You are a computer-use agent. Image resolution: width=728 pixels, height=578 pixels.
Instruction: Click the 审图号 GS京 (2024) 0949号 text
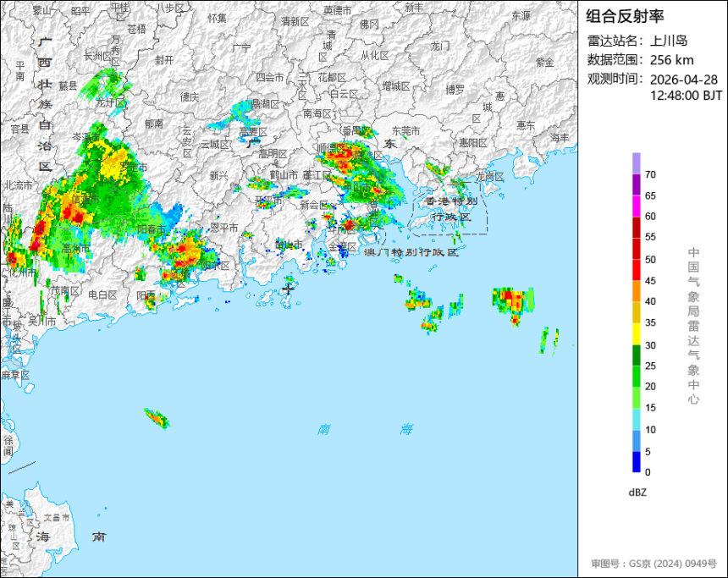[x=654, y=564]
